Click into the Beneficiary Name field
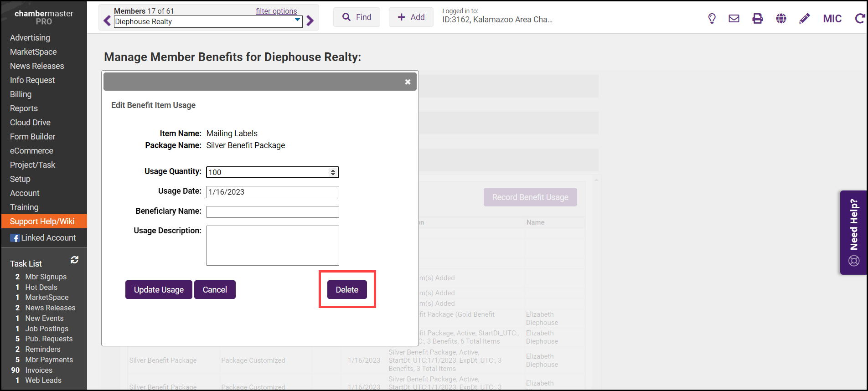 272,212
